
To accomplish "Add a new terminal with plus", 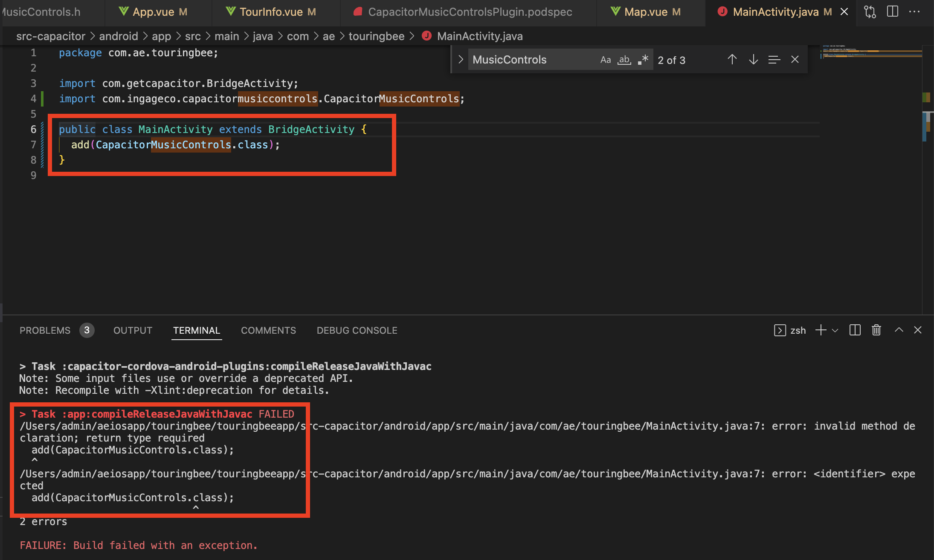I will click(820, 330).
